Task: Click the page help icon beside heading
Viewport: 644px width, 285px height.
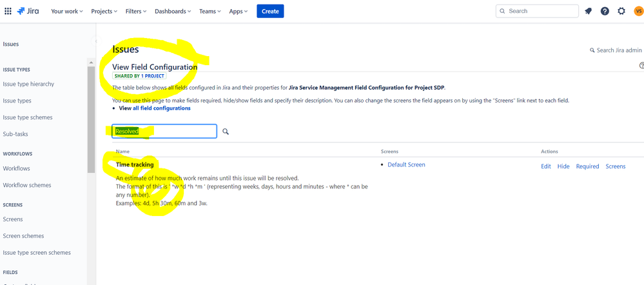Action: tap(641, 65)
